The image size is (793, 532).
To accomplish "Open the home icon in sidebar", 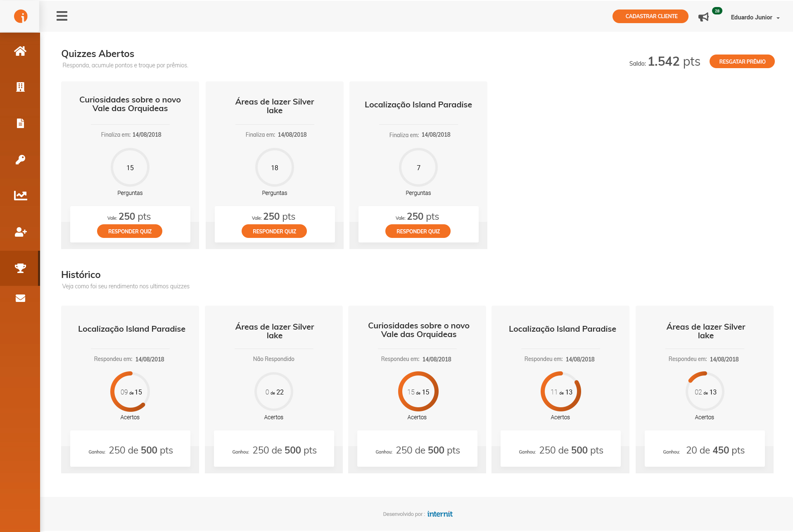I will [20, 51].
